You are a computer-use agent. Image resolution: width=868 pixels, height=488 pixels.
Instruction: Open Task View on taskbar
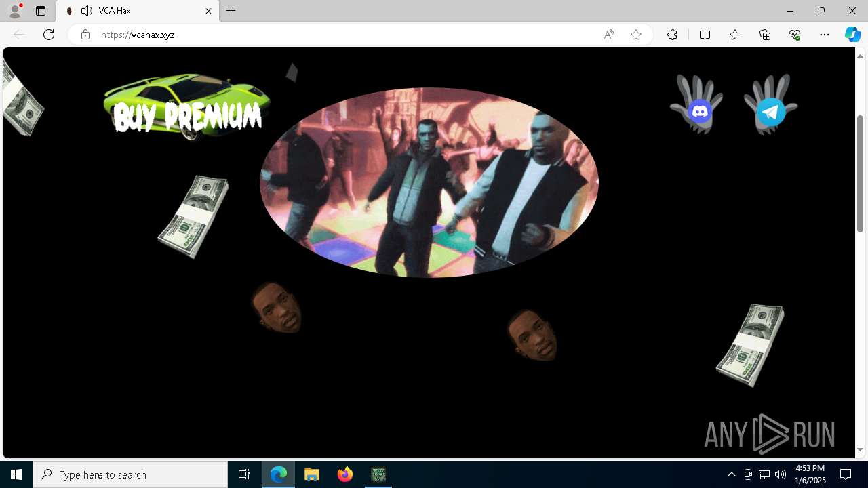244,474
